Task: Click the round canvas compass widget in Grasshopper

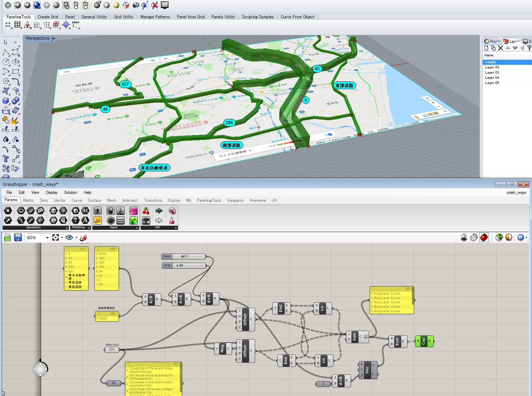Action: pos(40,369)
